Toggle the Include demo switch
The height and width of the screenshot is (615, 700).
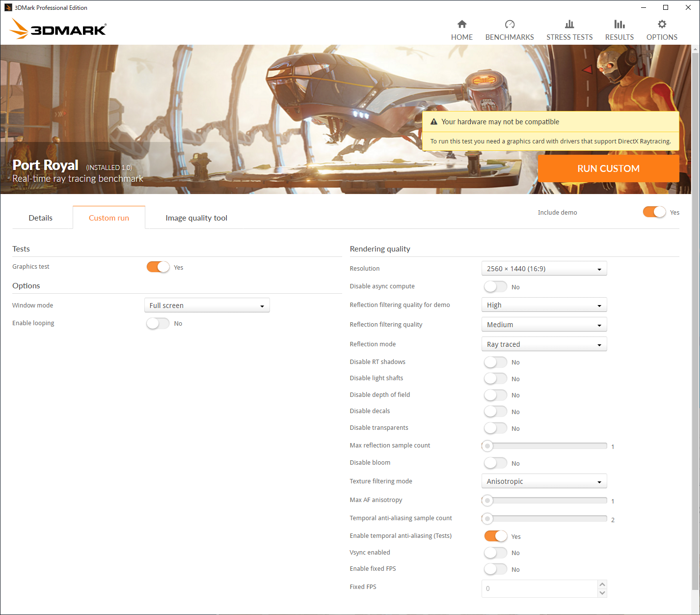pyautogui.click(x=654, y=212)
